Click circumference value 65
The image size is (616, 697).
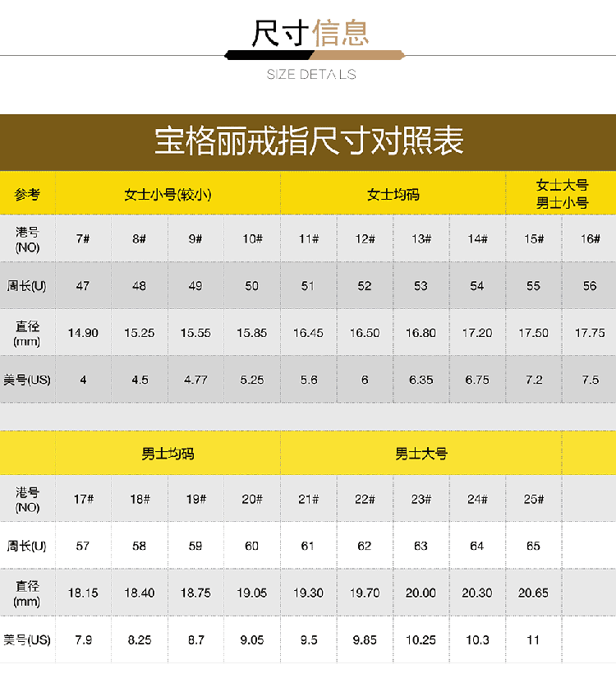[x=533, y=546]
